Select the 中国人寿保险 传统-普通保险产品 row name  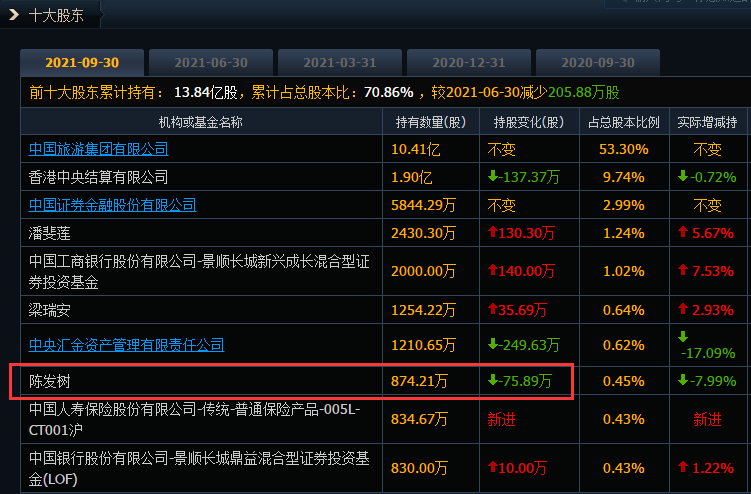coord(194,419)
